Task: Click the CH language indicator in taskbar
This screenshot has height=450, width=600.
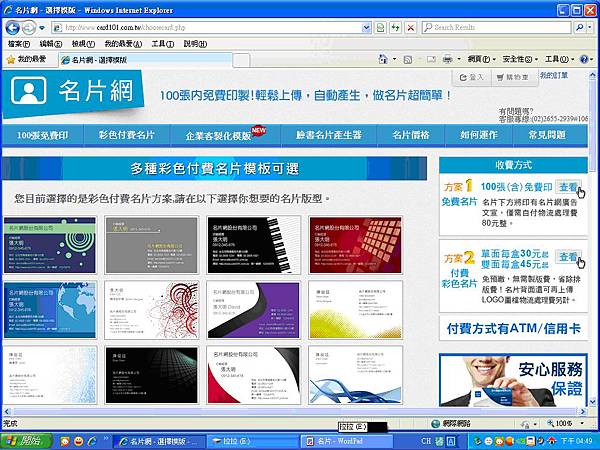Action: click(426, 441)
